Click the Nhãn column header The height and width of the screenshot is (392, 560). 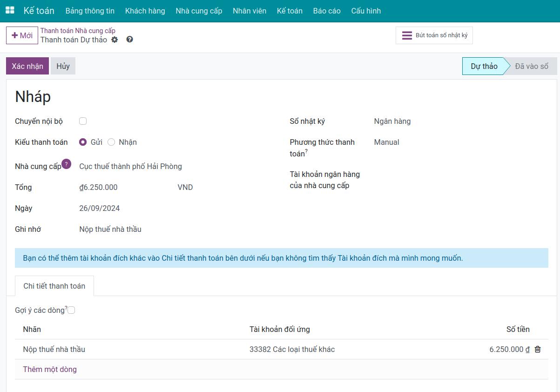[x=32, y=329]
